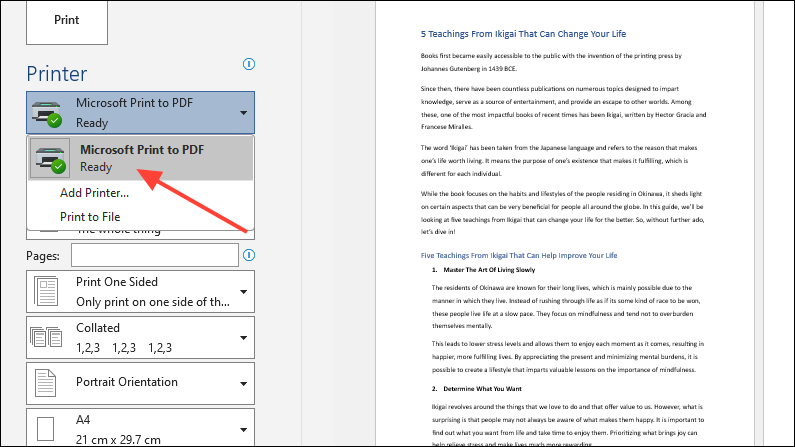
Task: Click the Printer section heading
Action: [57, 74]
